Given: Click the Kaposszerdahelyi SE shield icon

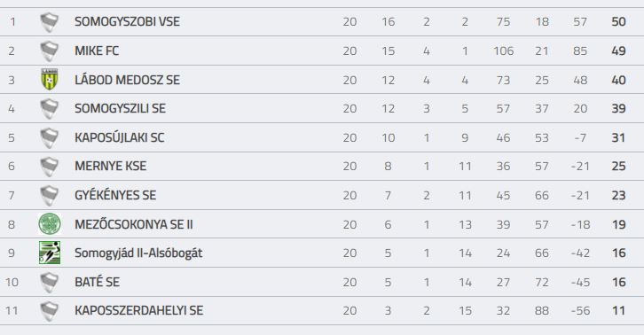Looking at the screenshot, I should pyautogui.click(x=50, y=311).
